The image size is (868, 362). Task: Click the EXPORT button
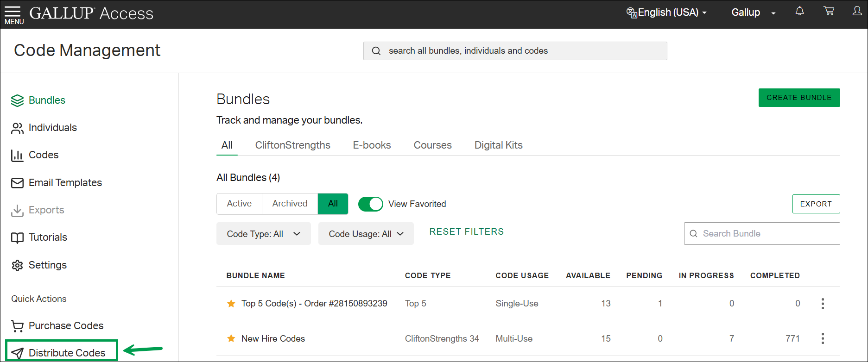816,204
